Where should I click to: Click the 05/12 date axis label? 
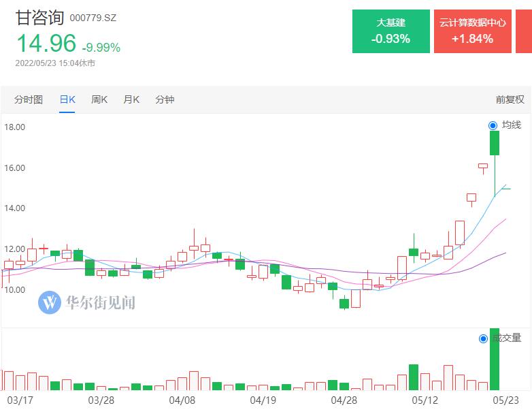coord(425,400)
